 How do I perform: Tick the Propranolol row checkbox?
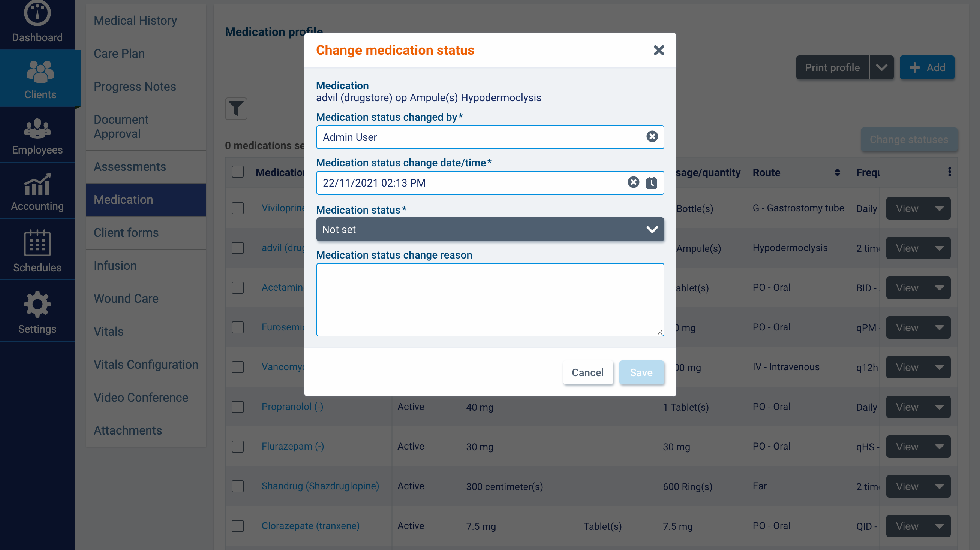pyautogui.click(x=238, y=407)
